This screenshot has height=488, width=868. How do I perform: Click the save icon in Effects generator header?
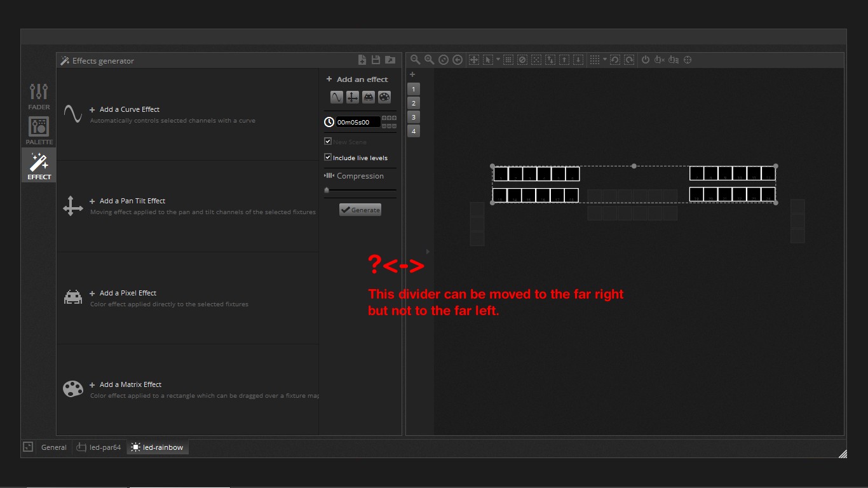pos(376,60)
